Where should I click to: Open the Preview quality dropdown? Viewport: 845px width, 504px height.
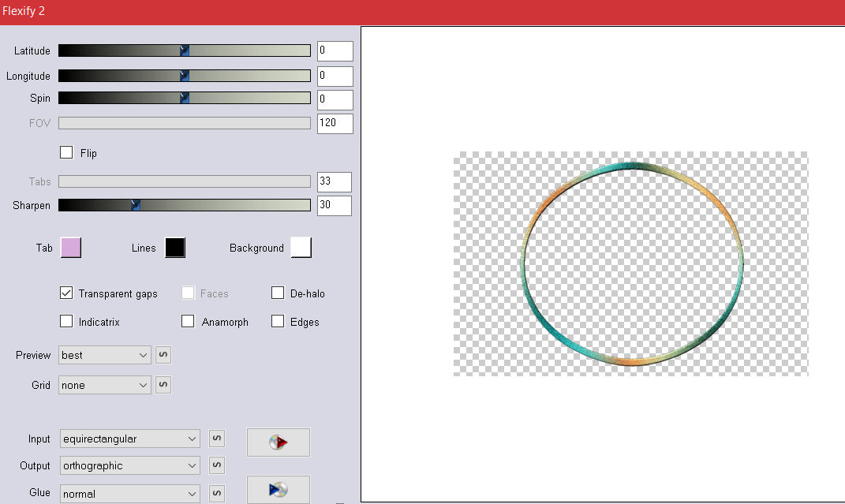tap(104, 355)
